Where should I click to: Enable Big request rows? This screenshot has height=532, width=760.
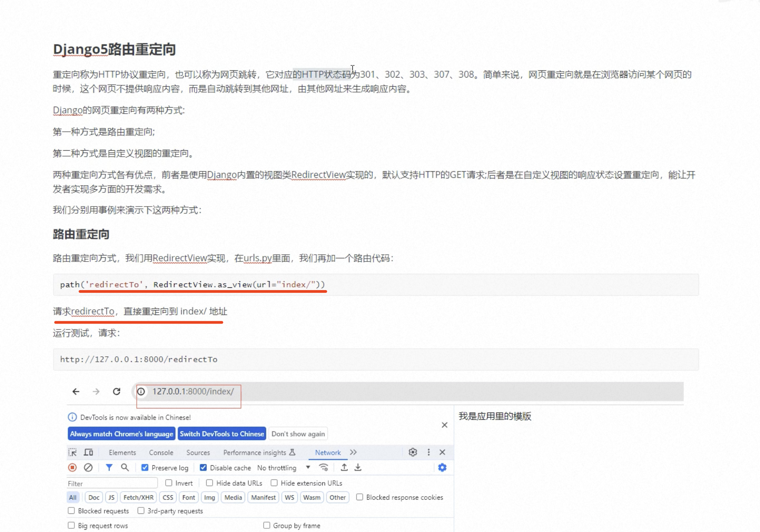click(x=71, y=525)
